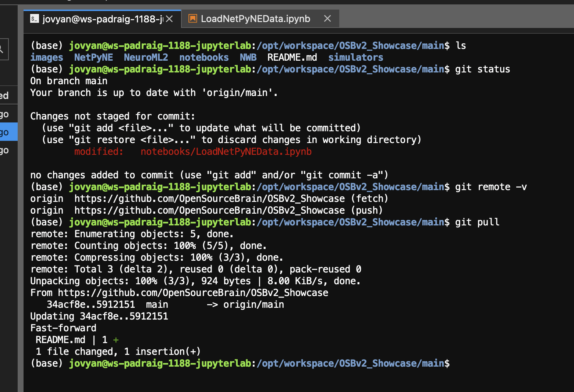
Task: Click the notebook icon on the LoadNetPyNEData tab
Action: coord(192,18)
